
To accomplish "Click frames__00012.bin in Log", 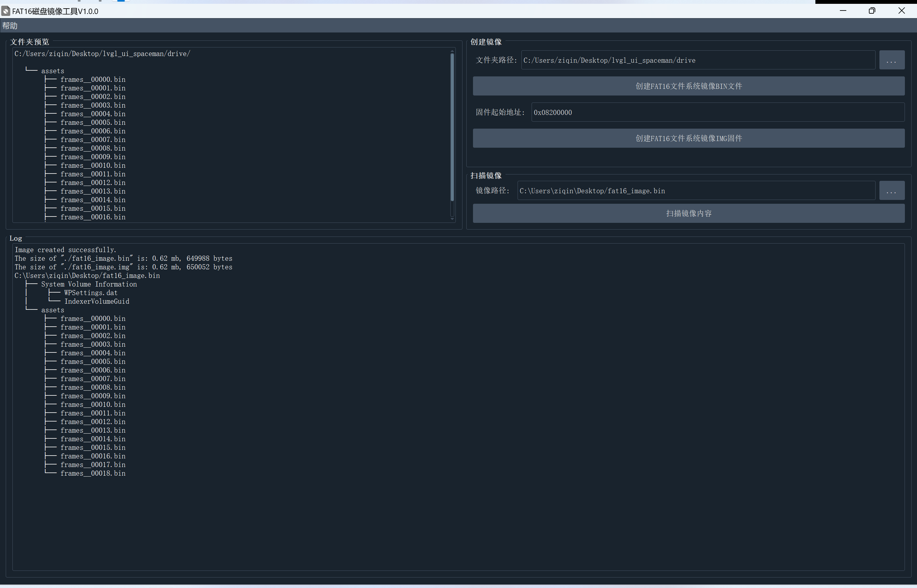I will pos(93,422).
